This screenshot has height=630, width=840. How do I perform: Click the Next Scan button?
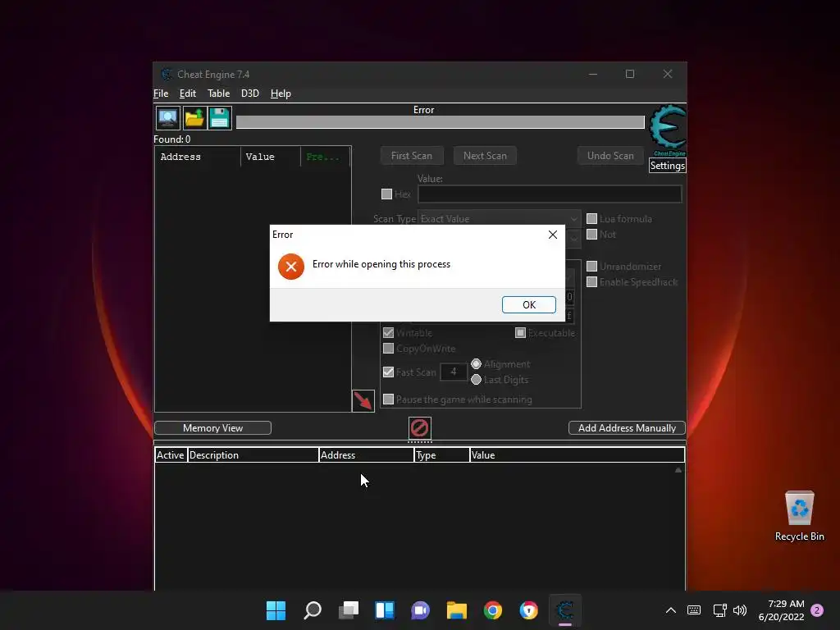pos(485,156)
